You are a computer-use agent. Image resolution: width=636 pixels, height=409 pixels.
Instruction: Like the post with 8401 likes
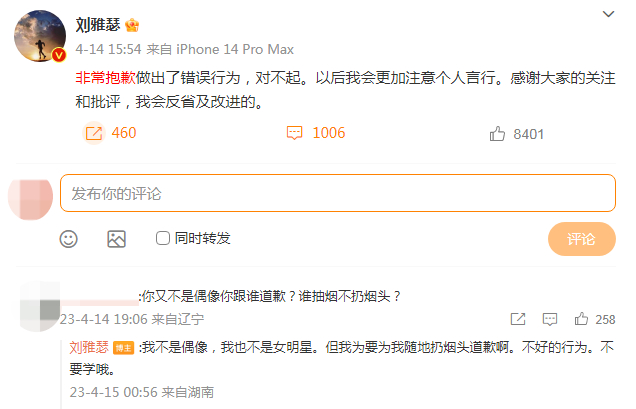coord(497,133)
